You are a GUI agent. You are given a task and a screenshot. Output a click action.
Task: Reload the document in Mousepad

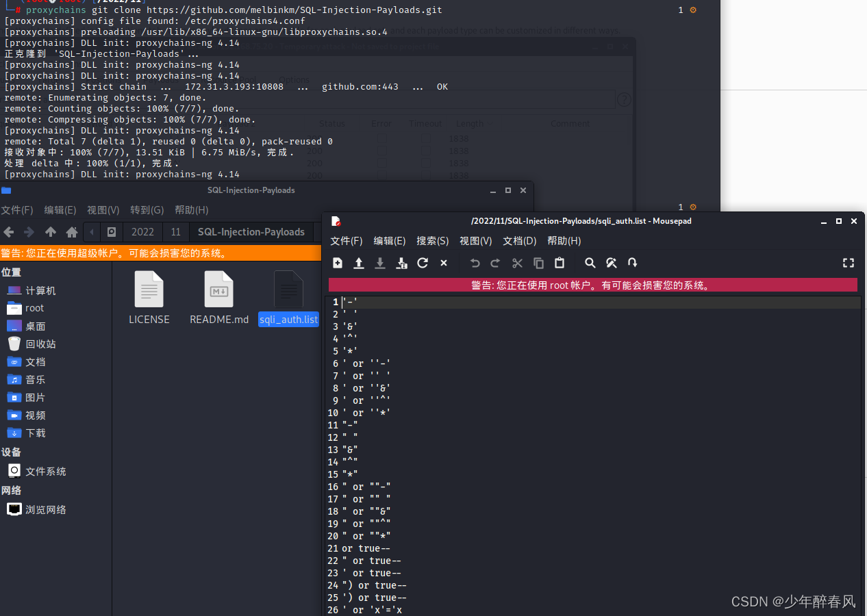(x=423, y=263)
